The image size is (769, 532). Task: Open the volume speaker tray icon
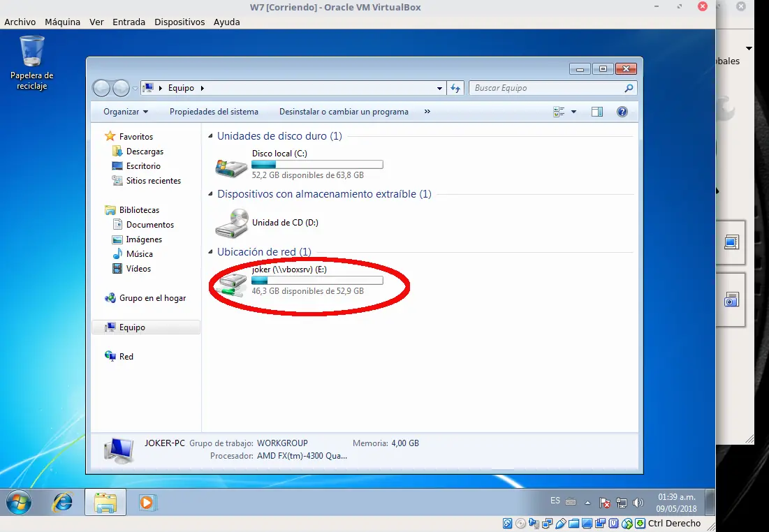tap(638, 503)
